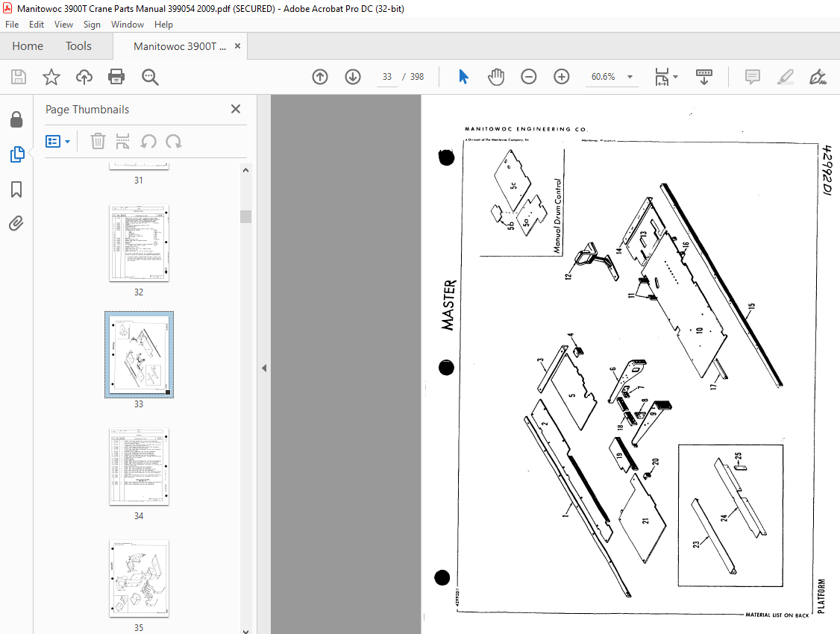Click the print pages icon in thumbnails
This screenshot has width=840, height=634.
122,142
